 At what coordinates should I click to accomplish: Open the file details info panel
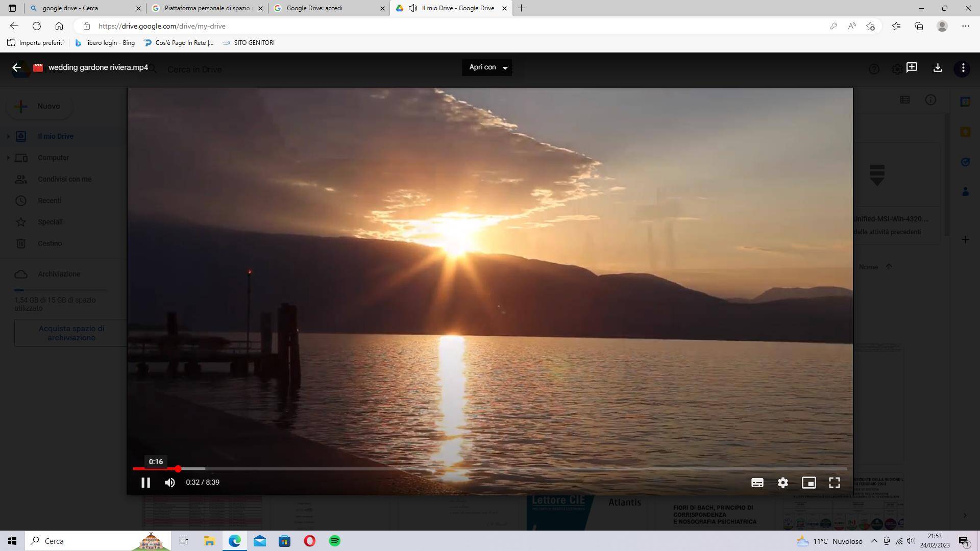pos(930,99)
